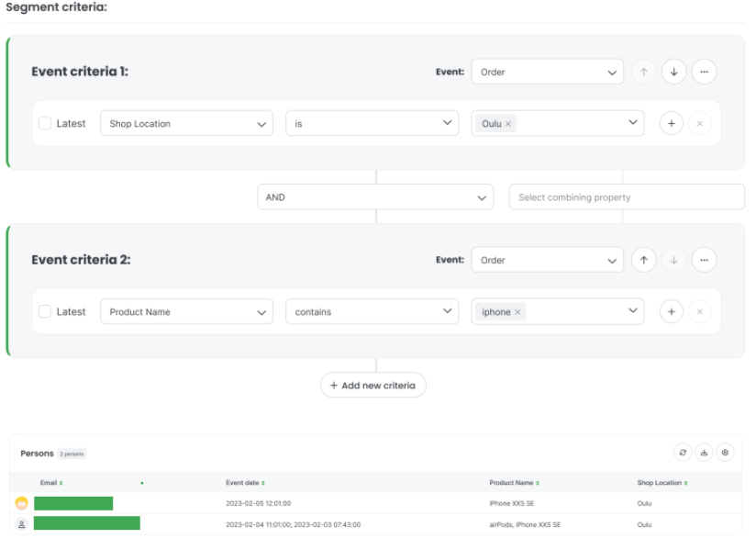
Task: Open the 'is' operator dropdown
Action: [372, 124]
